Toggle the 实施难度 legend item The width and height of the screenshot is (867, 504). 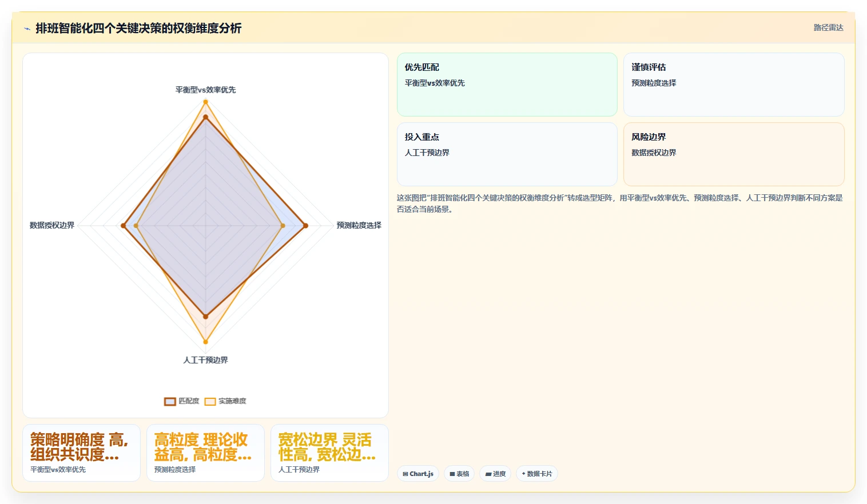(x=225, y=401)
